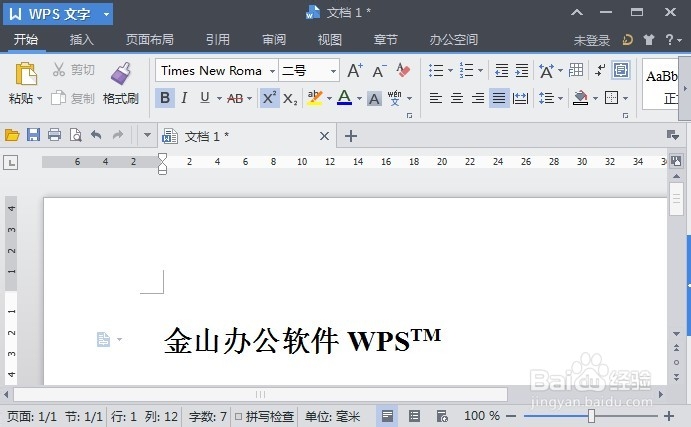Screen dimensions: 691x427
Task: Click the Paste clipboard icon
Action: tap(26, 73)
